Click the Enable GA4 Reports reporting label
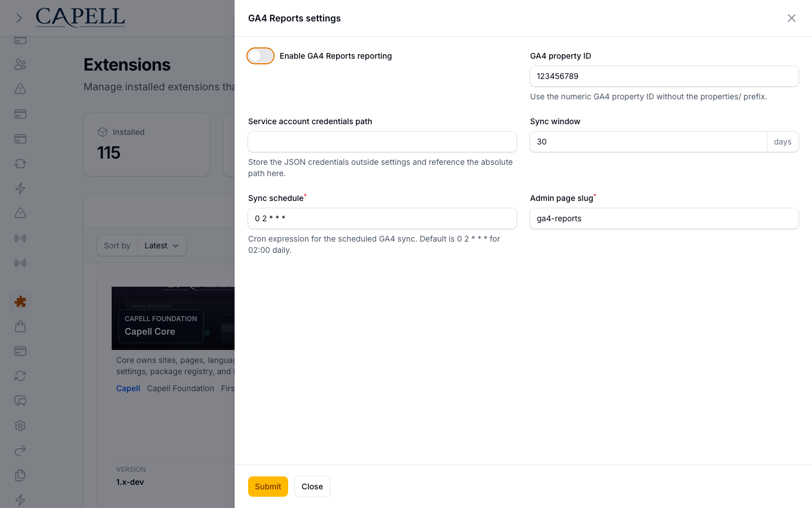This screenshot has height=508, width=812. pos(336,56)
